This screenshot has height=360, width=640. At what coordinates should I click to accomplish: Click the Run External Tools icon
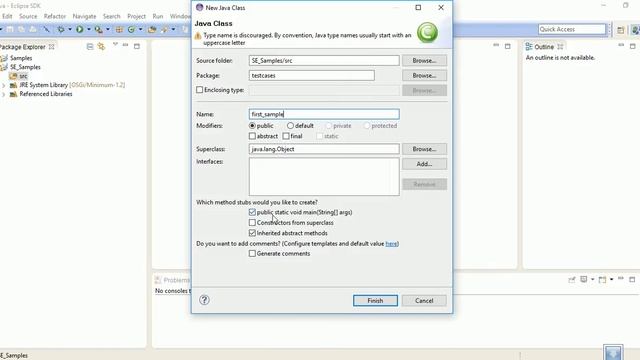[x=98, y=29]
